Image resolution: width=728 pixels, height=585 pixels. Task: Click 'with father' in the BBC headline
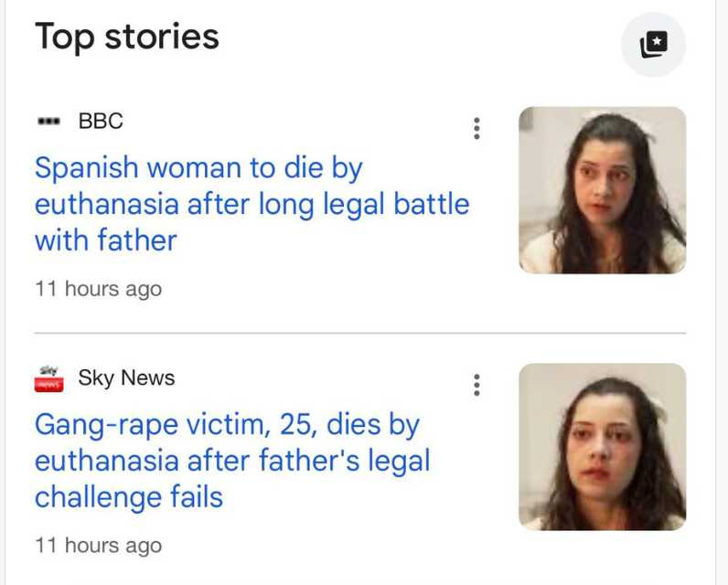[x=105, y=241]
